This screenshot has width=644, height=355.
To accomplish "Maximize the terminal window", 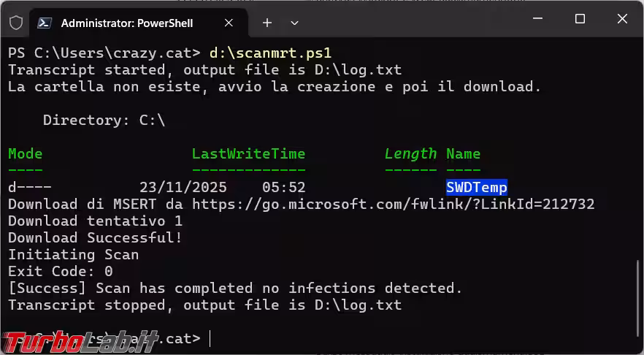I will 580,20.
